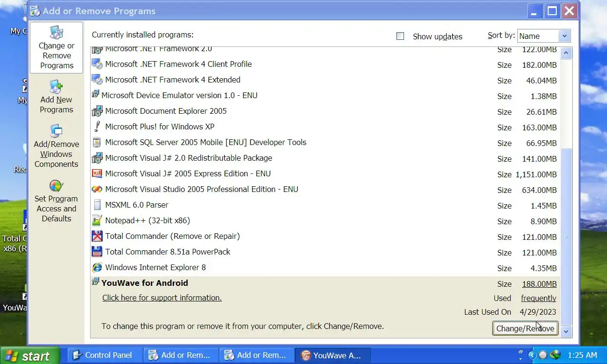Click the Visual J# 2005 Express Edition icon

(97, 173)
